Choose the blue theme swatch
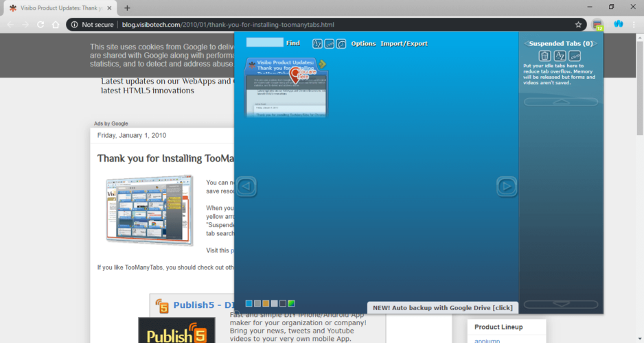Image resolution: width=644 pixels, height=343 pixels. [249, 304]
